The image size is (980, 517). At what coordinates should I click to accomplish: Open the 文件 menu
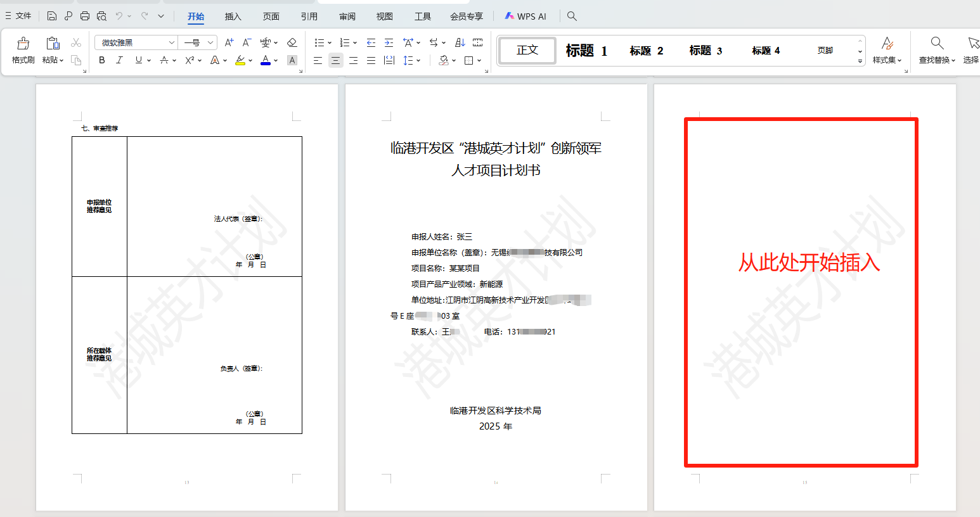18,16
